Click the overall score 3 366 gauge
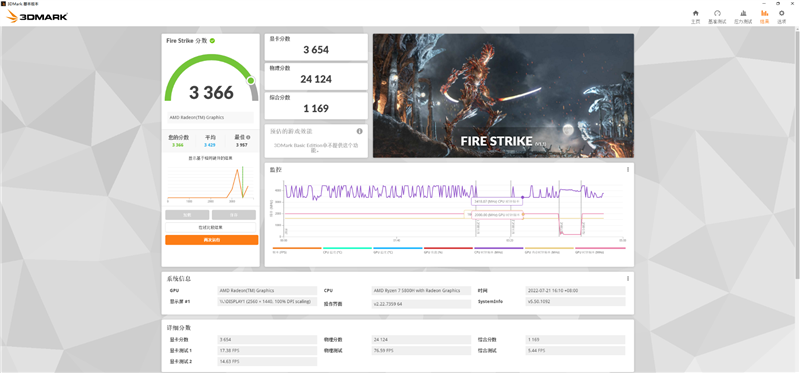Viewport: 800px width, 373px height. click(211, 79)
